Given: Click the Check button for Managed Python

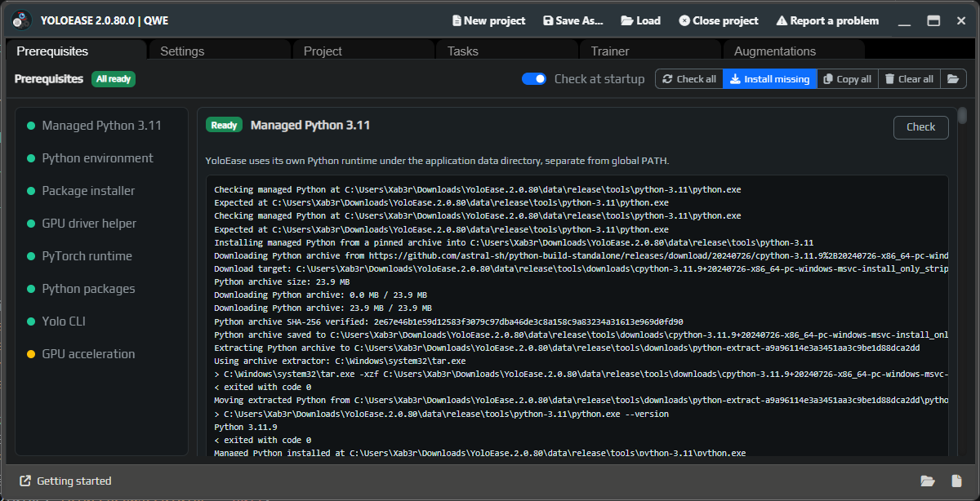Looking at the screenshot, I should 920,126.
